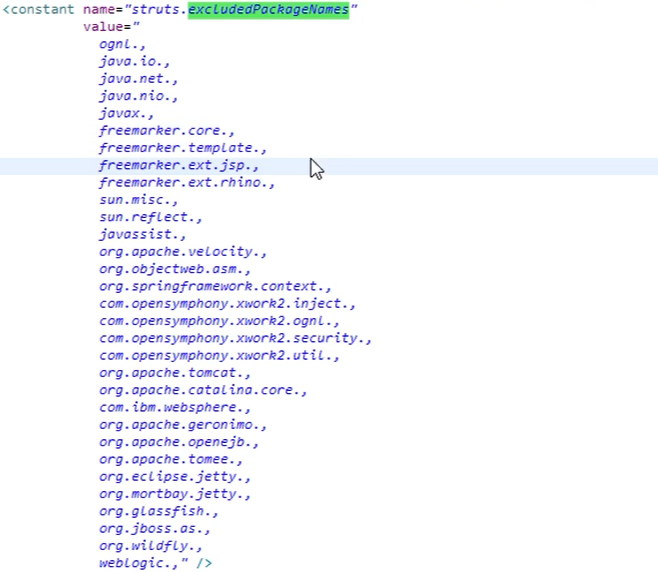Click 'freemarker.core.,' package entry

pyautogui.click(x=166, y=131)
